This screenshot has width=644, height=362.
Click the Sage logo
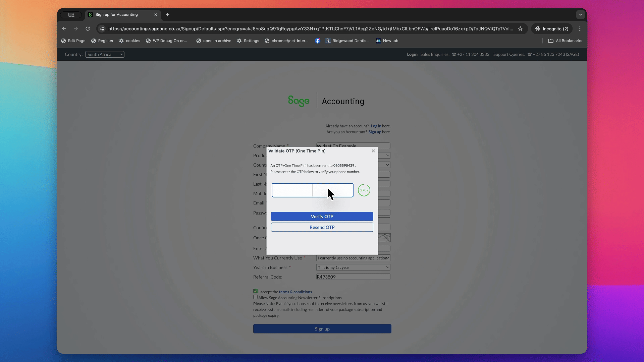[299, 101]
